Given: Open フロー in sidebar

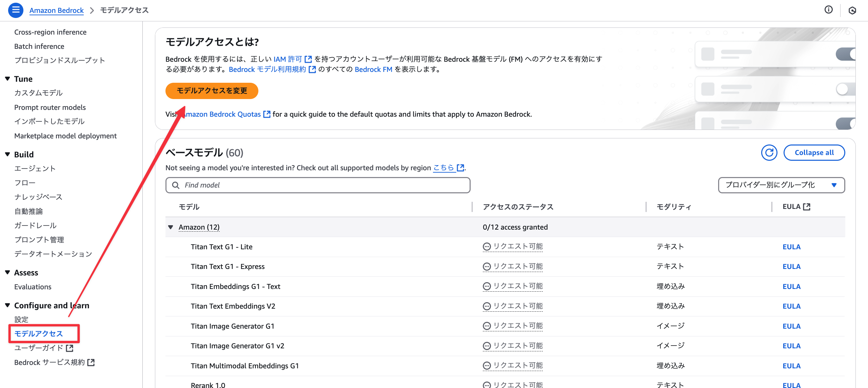Looking at the screenshot, I should (25, 183).
